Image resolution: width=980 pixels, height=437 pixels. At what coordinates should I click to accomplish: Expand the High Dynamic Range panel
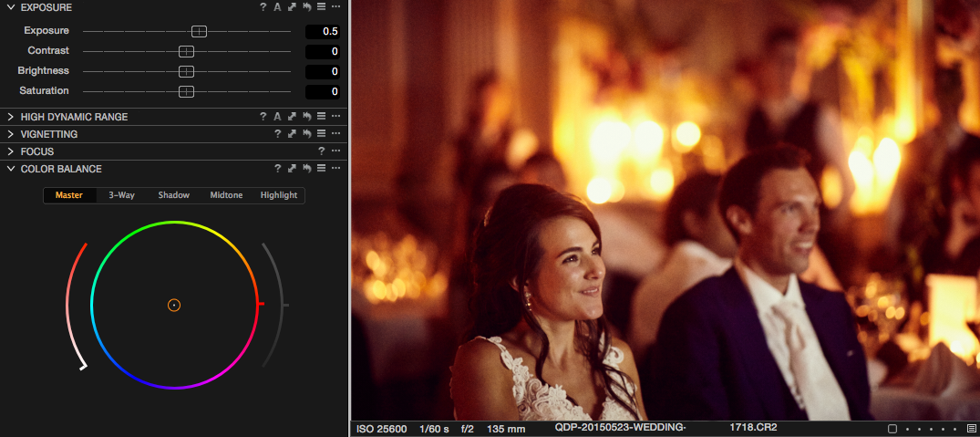point(11,116)
